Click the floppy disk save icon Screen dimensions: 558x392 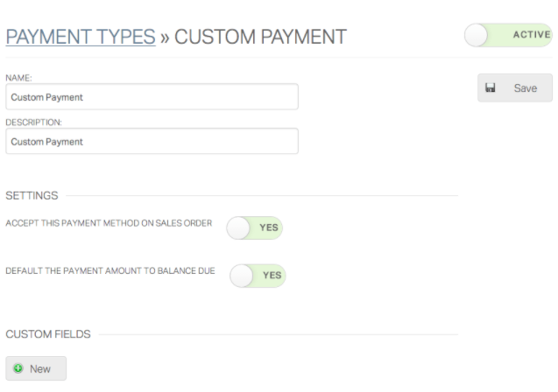coord(491,88)
